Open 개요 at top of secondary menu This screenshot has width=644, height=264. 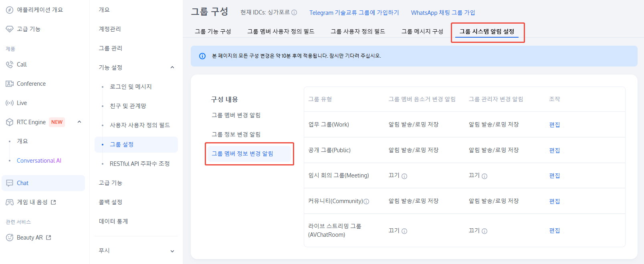pyautogui.click(x=104, y=10)
